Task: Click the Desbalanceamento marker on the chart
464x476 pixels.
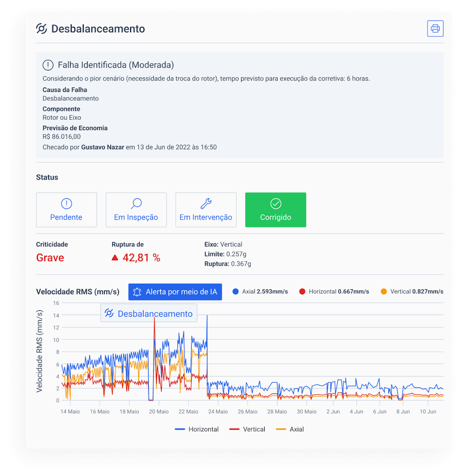Action: pyautogui.click(x=149, y=313)
